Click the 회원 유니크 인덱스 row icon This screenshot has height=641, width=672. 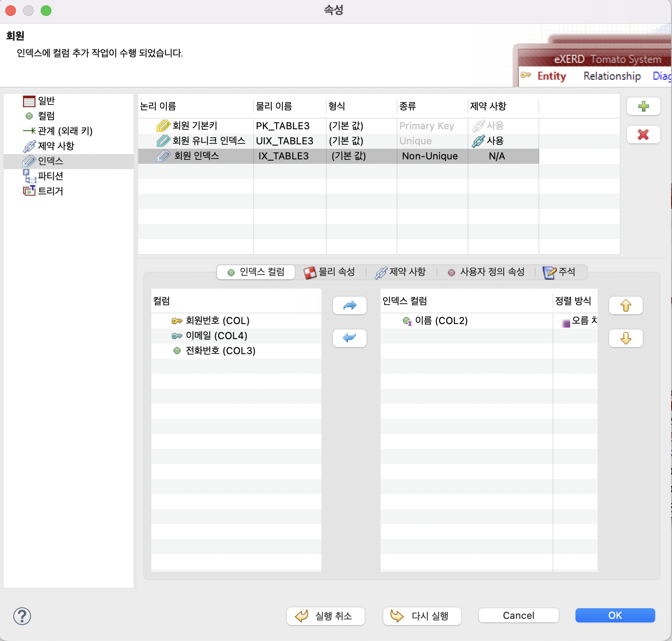[x=163, y=141]
